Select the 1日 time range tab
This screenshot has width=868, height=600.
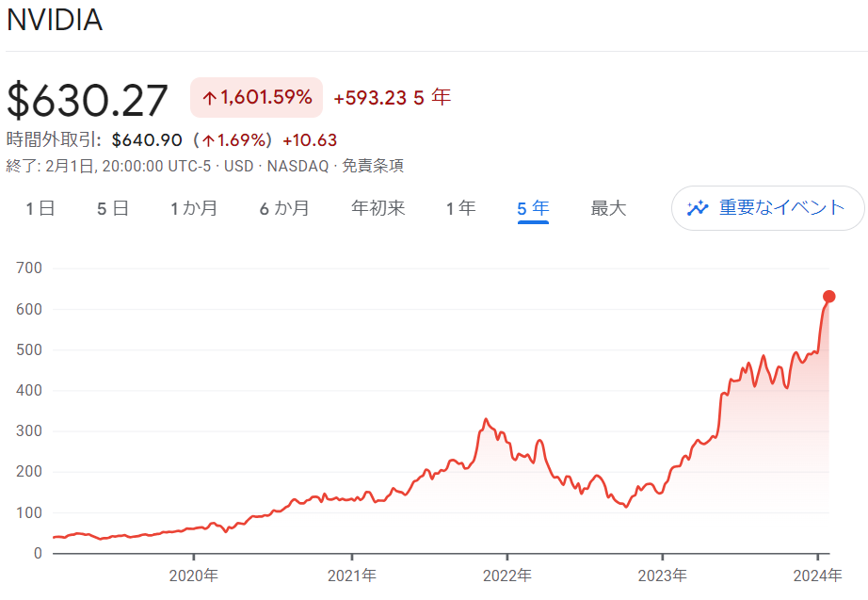[40, 208]
